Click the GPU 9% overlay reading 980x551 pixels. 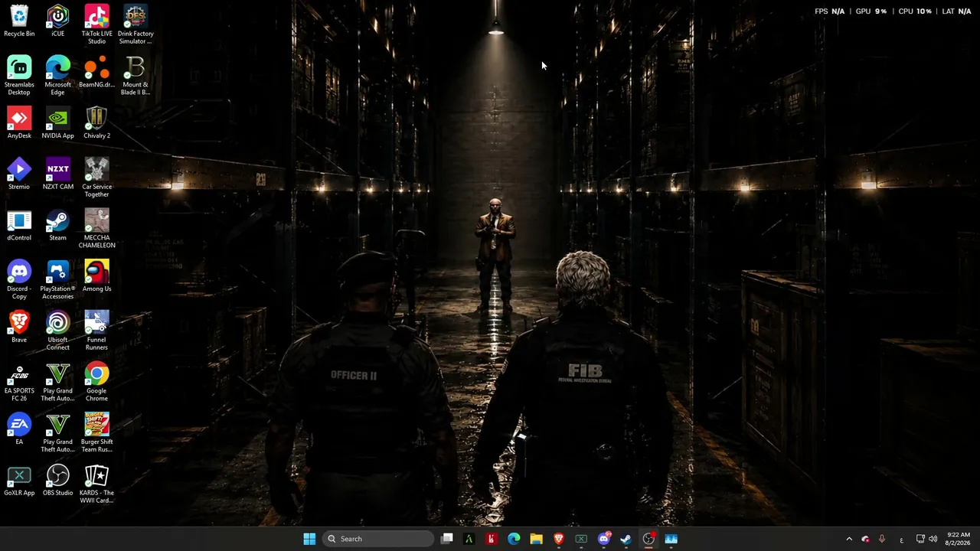pos(871,11)
